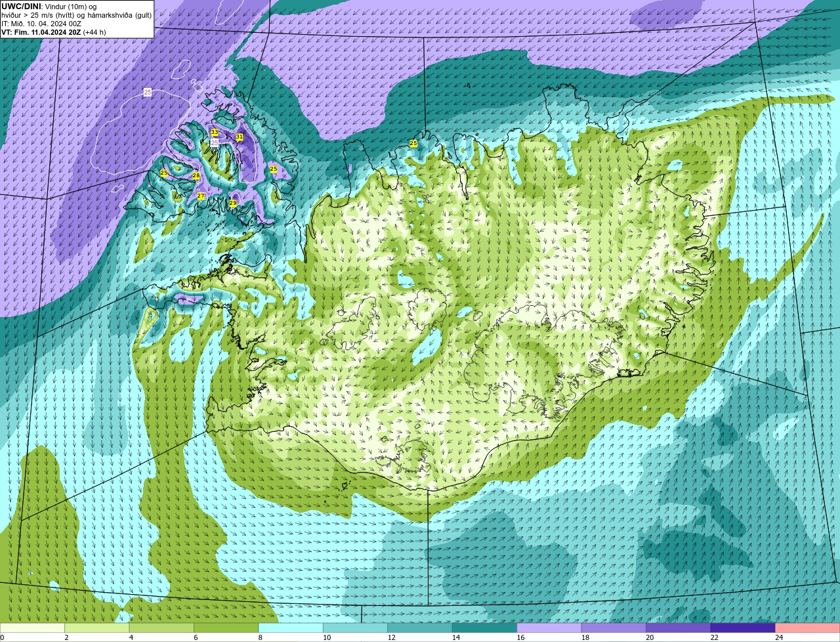The width and height of the screenshot is (840, 642).
Task: Select the light yellow-green 2–4 m/s legend swatch
Action: pyautogui.click(x=97, y=628)
